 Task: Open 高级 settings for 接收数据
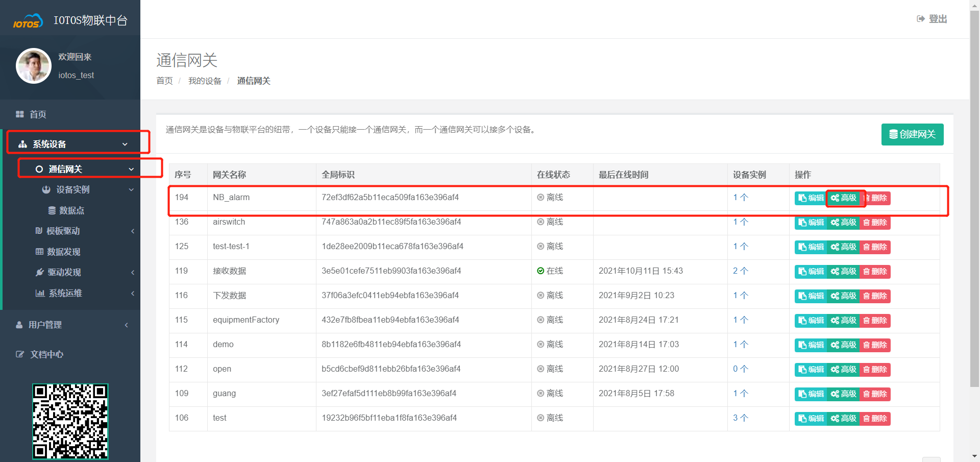coord(843,272)
